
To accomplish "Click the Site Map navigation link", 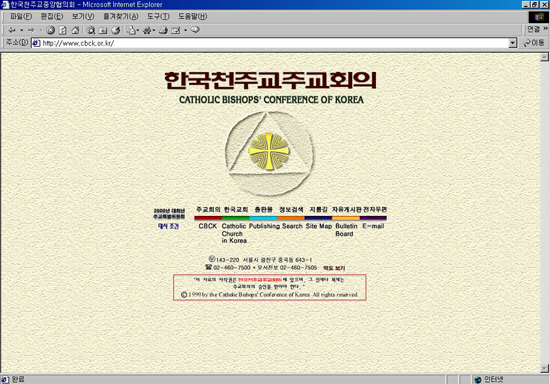I will tap(318, 226).
